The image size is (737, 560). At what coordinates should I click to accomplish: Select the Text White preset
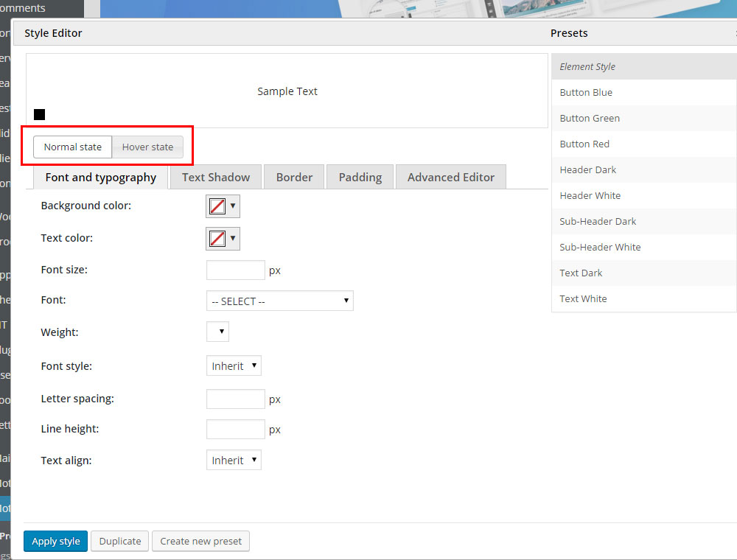tap(644, 299)
